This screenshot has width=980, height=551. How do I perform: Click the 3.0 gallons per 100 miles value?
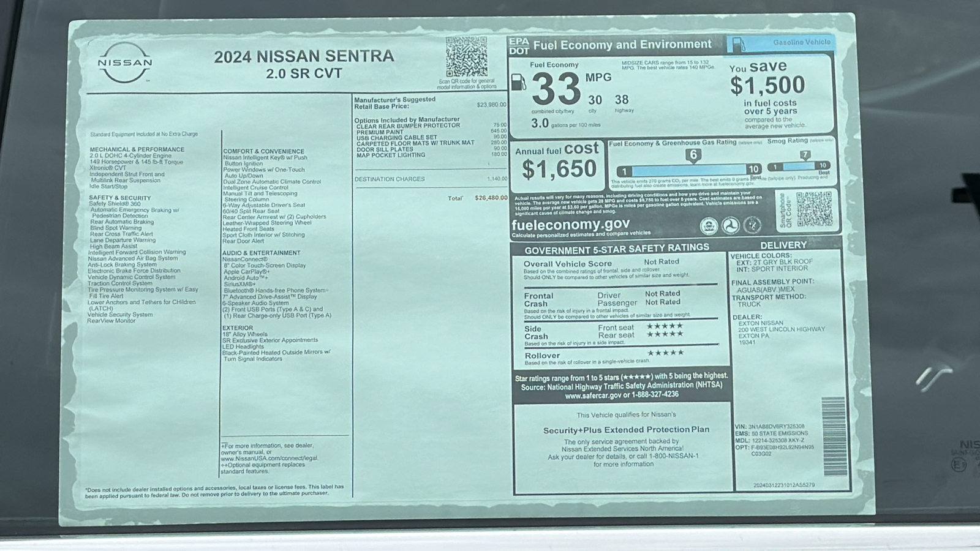click(540, 123)
